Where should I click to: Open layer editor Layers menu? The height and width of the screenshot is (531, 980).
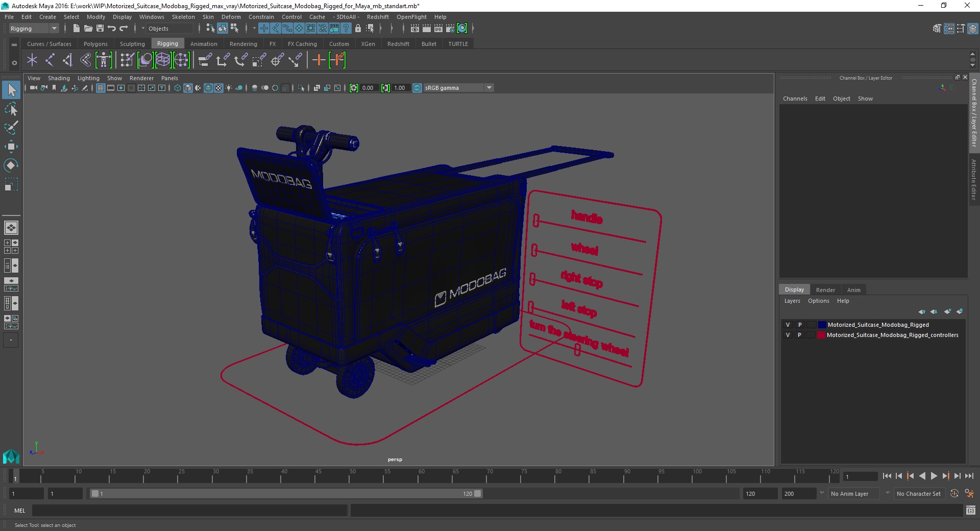click(x=792, y=301)
